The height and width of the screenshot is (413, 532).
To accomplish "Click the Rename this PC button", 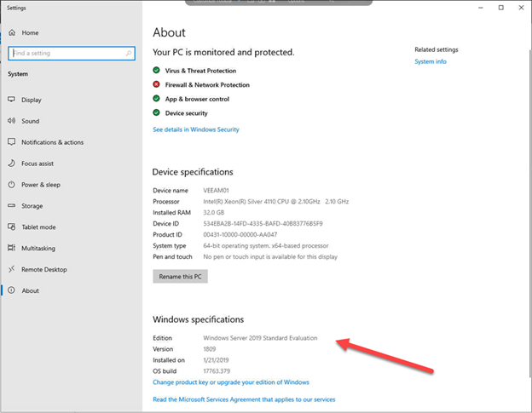I will point(180,277).
